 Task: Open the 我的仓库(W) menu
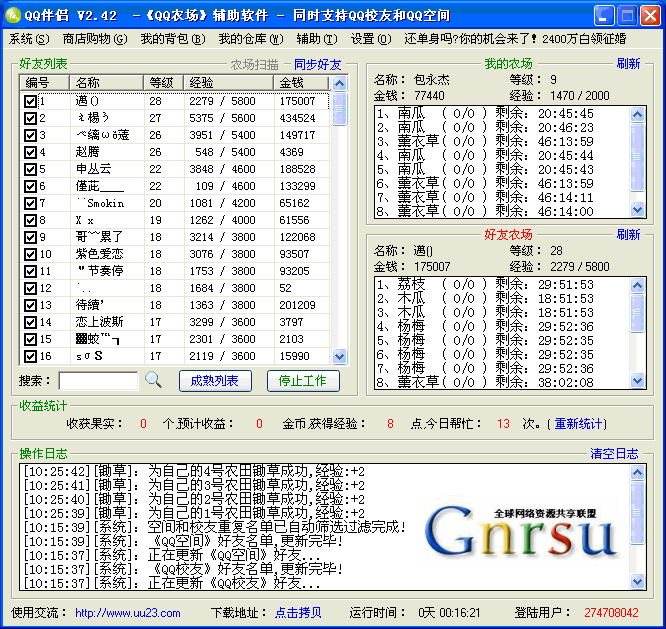(x=251, y=39)
